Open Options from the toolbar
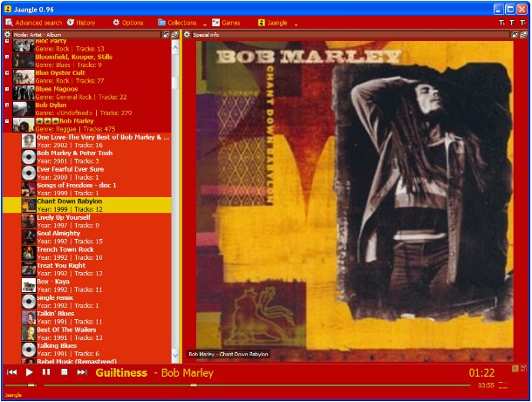 [x=128, y=23]
